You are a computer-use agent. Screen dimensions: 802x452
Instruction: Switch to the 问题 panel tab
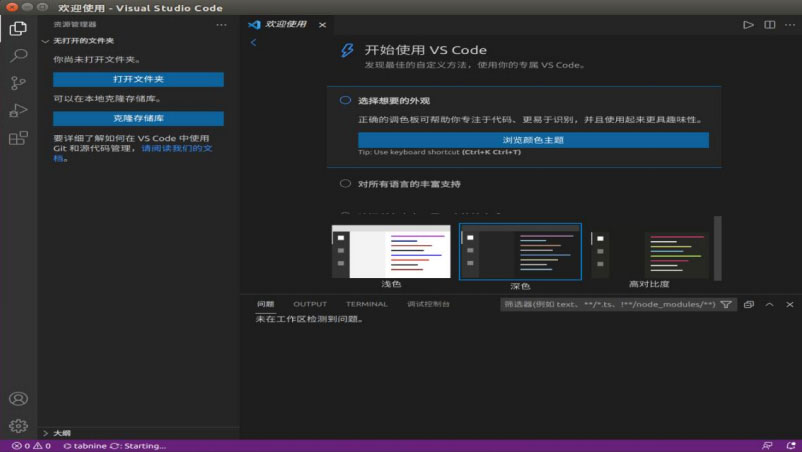point(265,304)
